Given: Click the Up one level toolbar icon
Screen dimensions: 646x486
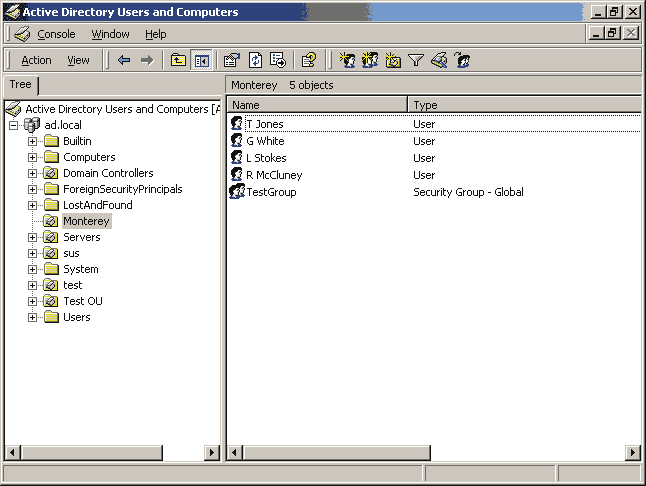Looking at the screenshot, I should point(178,60).
